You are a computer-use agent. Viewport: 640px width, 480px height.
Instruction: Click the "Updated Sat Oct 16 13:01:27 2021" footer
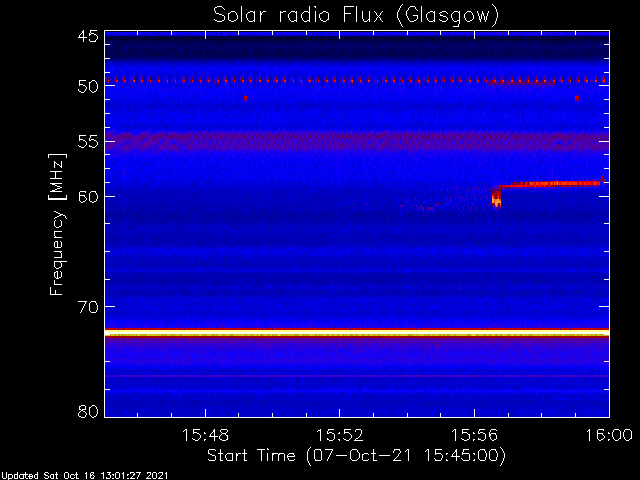(84, 476)
